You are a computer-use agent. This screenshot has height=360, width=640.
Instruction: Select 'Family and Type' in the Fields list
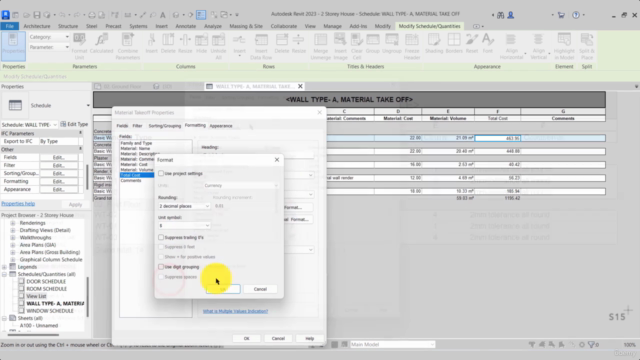coord(136,143)
